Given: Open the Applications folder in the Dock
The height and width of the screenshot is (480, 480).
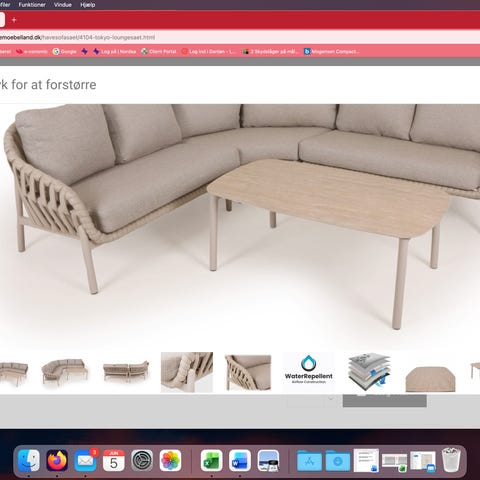Looking at the screenshot, I should point(309,460).
